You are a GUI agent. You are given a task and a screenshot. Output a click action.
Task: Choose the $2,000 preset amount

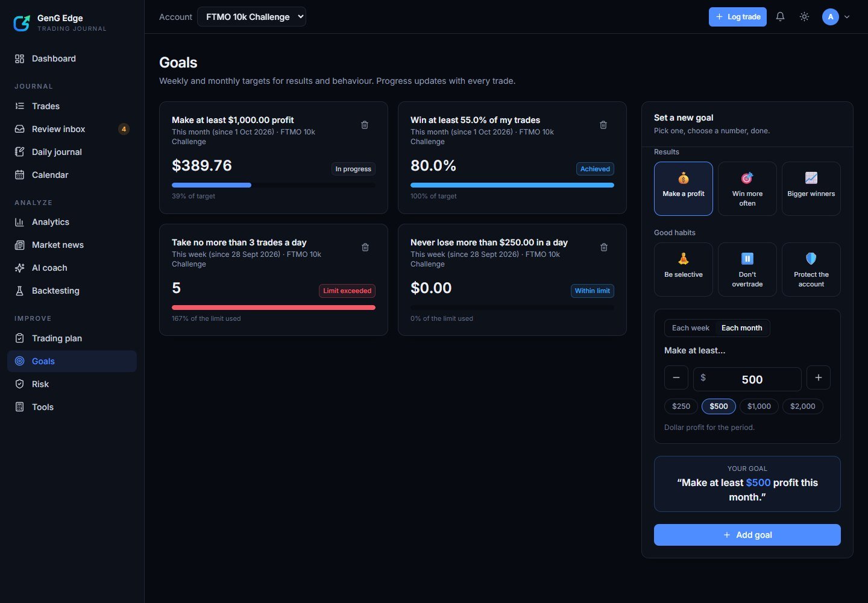(803, 406)
